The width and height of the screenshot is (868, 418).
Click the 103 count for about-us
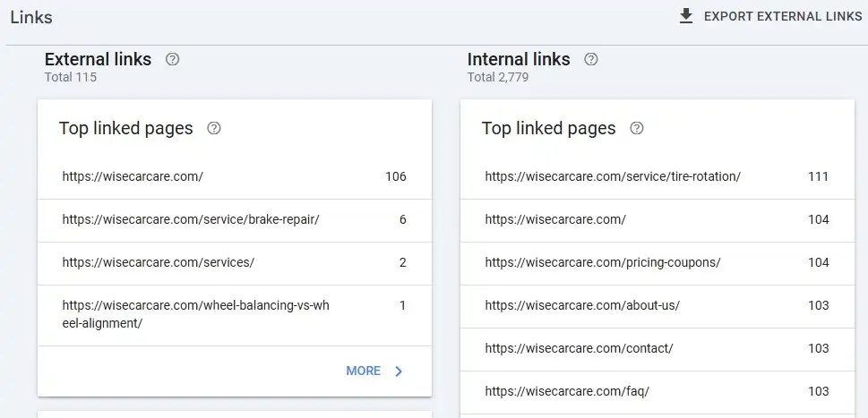click(818, 306)
